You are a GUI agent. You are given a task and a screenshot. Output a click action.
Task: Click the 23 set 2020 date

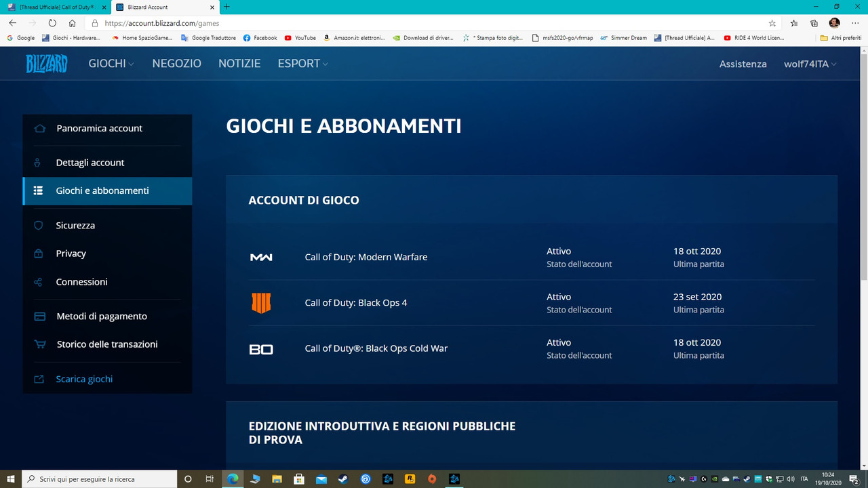697,297
